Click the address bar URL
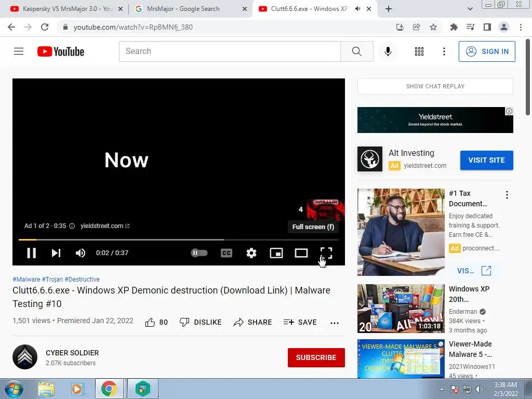Viewport: 532px width, 399px height. [133, 27]
